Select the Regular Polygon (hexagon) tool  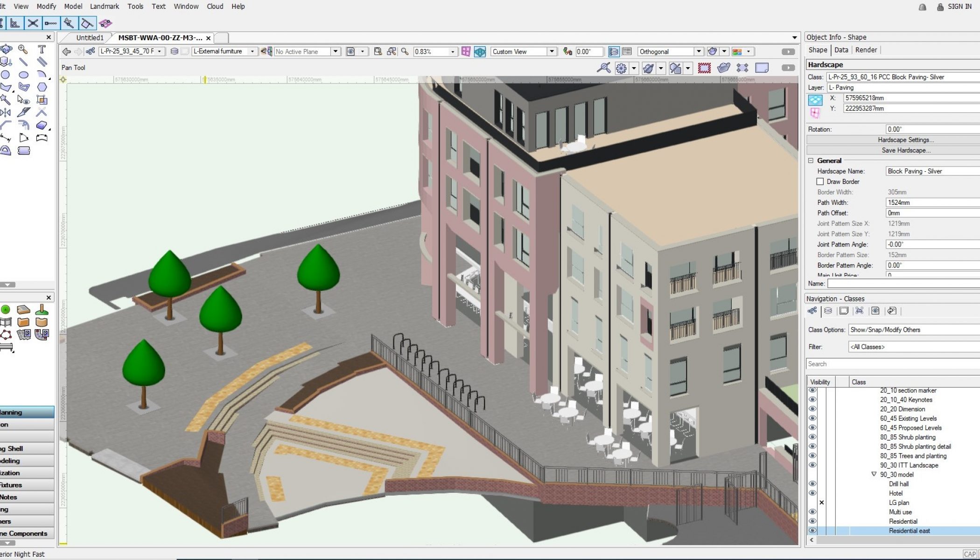(x=42, y=87)
